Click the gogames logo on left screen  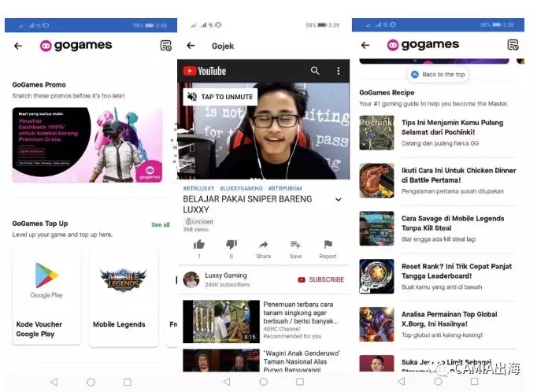[x=76, y=45]
